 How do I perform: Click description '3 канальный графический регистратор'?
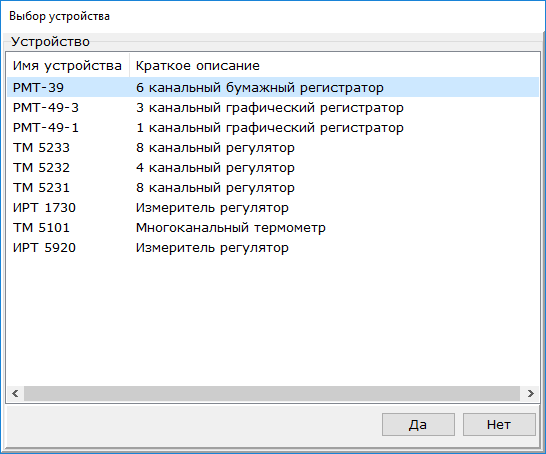tap(270, 108)
